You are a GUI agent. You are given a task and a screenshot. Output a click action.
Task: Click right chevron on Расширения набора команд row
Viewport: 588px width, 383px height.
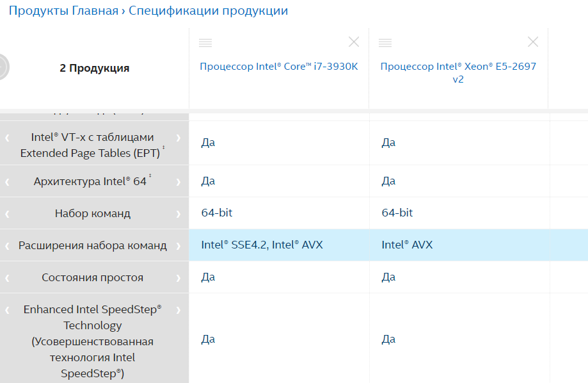(x=179, y=246)
